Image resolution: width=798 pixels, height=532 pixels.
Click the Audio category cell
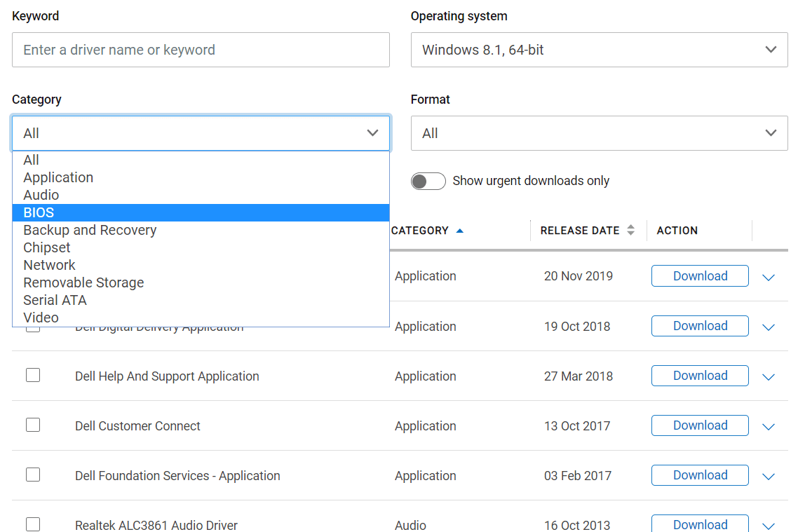[x=410, y=526]
